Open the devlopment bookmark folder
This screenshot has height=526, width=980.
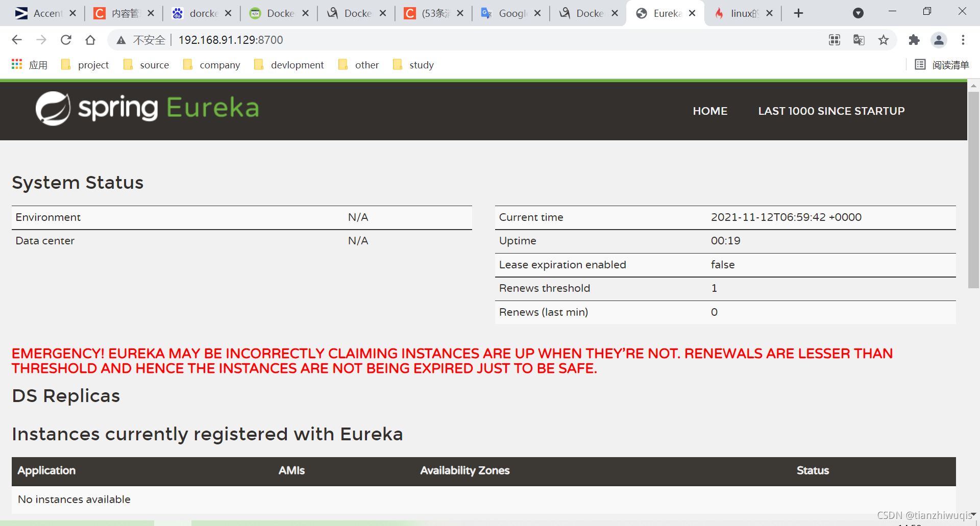[x=288, y=65]
